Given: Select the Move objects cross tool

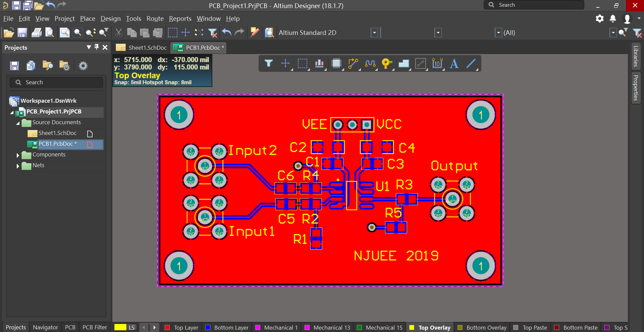Looking at the screenshot, I should pos(285,63).
